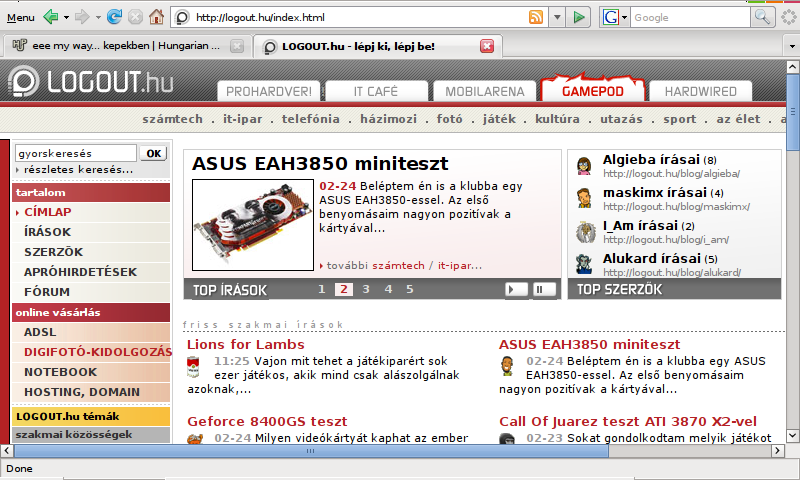Viewport: 800px width, 480px height.
Task: Click the site favicon in the address bar
Action: pyautogui.click(x=182, y=17)
